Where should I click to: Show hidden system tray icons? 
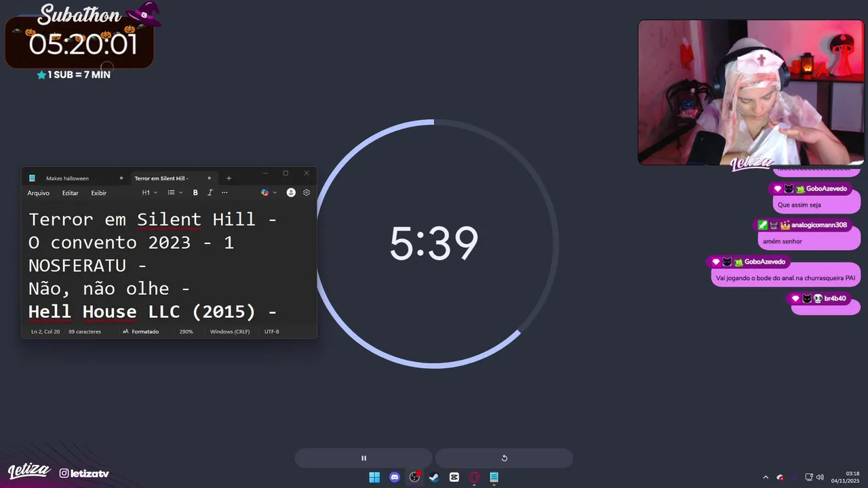(x=766, y=477)
